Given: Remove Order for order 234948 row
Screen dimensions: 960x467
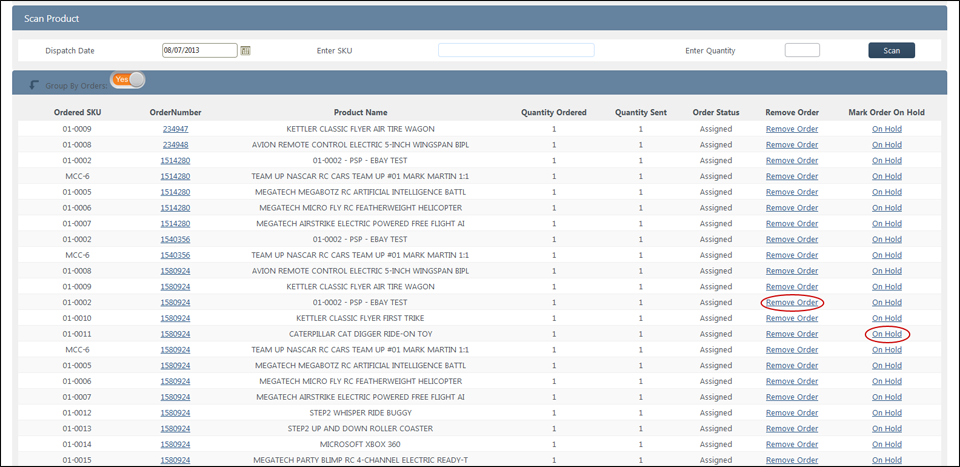Looking at the screenshot, I should point(792,145).
